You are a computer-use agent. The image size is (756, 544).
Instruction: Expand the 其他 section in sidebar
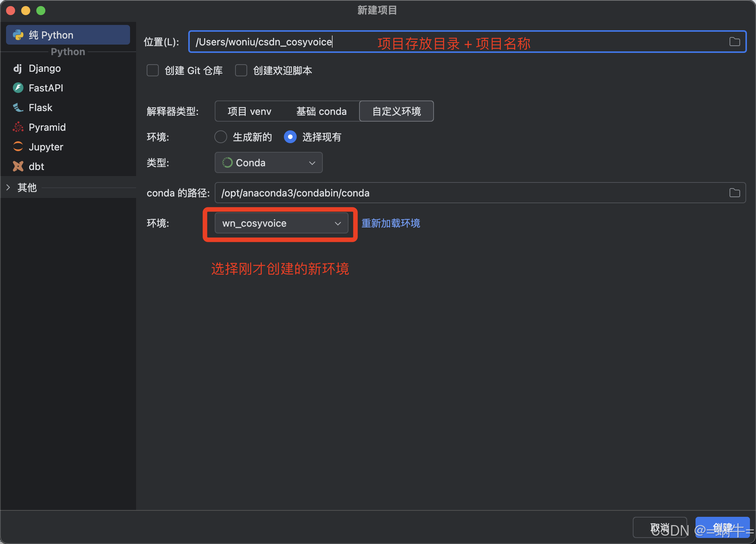(x=8, y=187)
